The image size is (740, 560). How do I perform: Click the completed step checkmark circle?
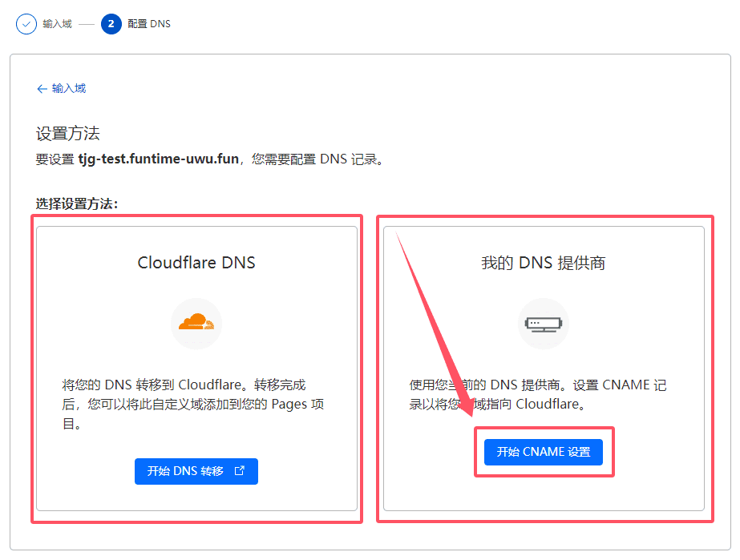click(x=26, y=24)
